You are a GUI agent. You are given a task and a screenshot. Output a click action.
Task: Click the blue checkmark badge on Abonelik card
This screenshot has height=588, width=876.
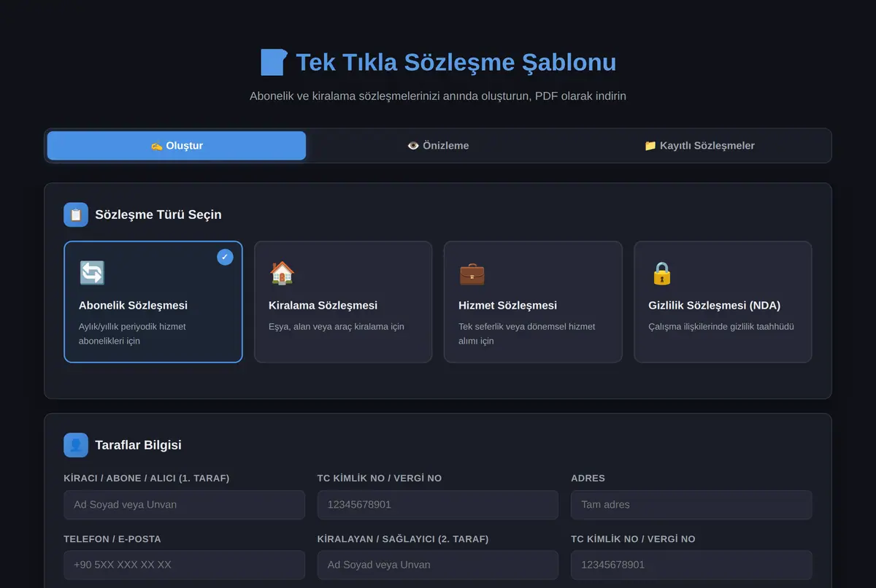tap(225, 257)
